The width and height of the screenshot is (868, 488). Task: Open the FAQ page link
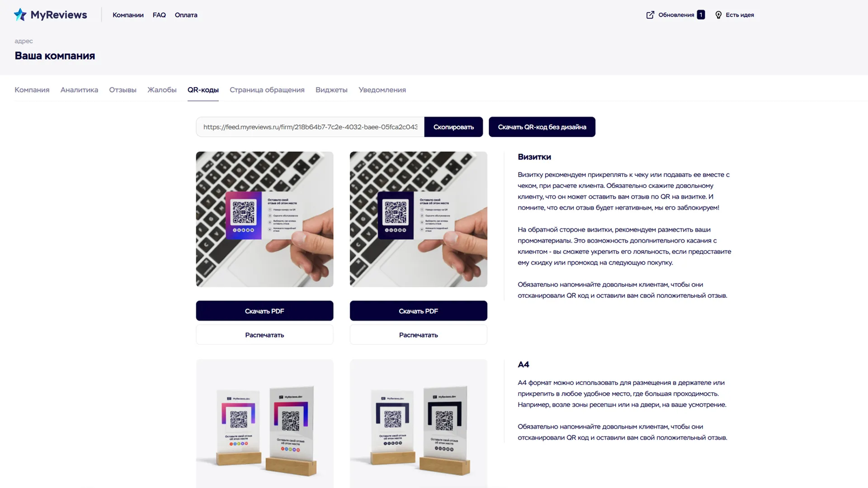coord(159,15)
